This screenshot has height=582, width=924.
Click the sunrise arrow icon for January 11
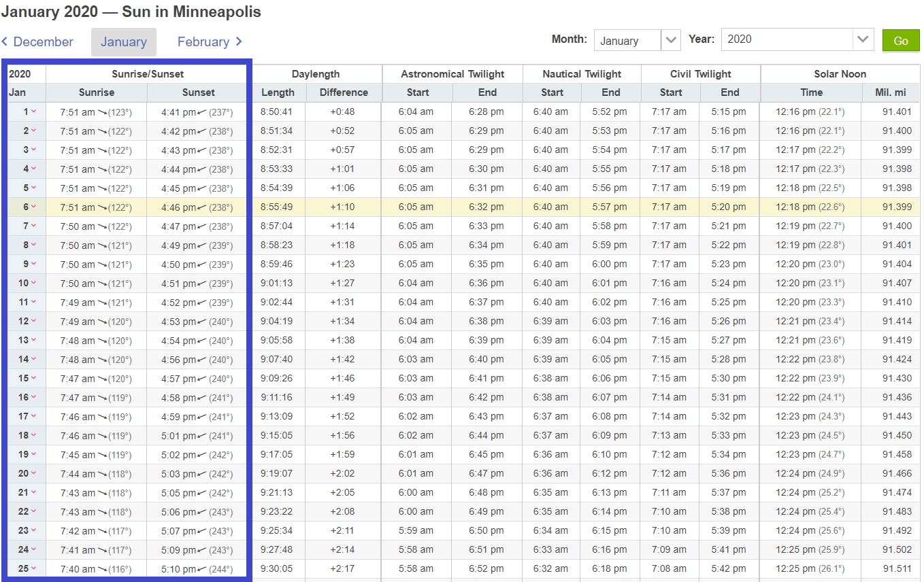tap(102, 303)
